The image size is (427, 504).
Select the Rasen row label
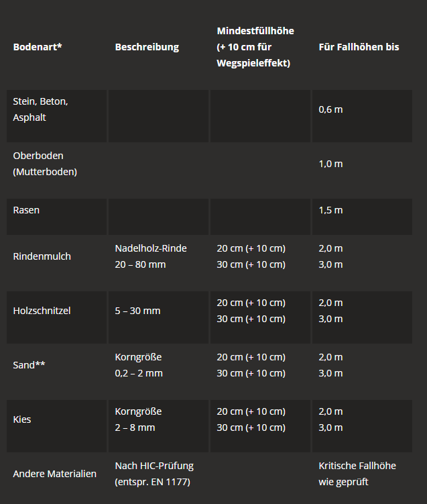tap(26, 210)
